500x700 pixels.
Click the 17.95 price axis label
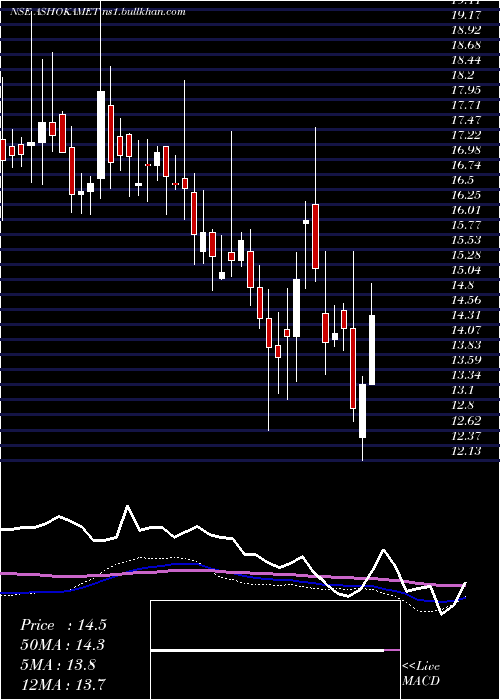click(466, 90)
